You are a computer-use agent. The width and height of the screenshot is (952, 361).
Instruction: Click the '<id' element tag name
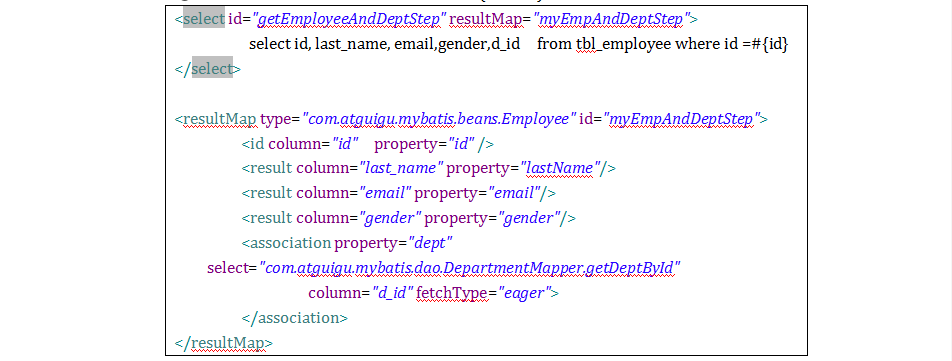point(253,144)
